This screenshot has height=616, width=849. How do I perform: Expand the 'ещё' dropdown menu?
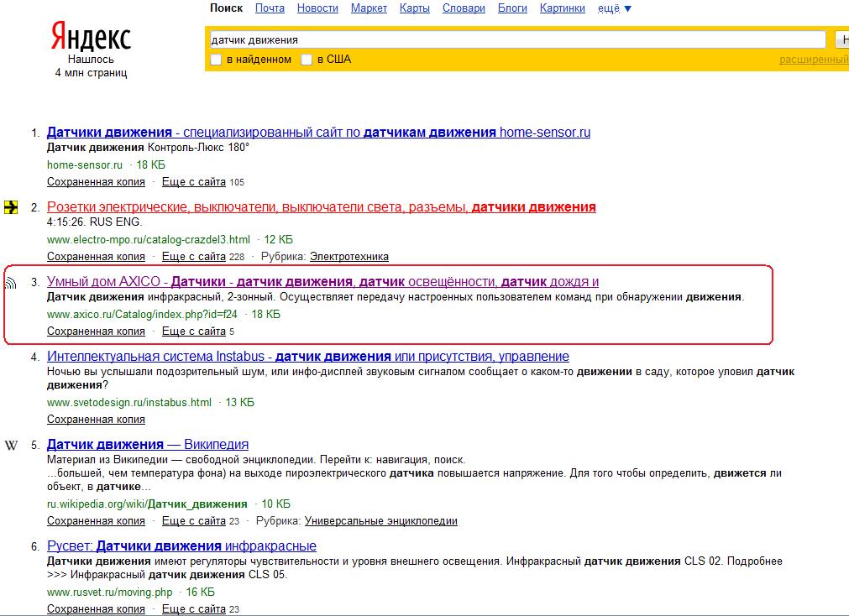(615, 8)
